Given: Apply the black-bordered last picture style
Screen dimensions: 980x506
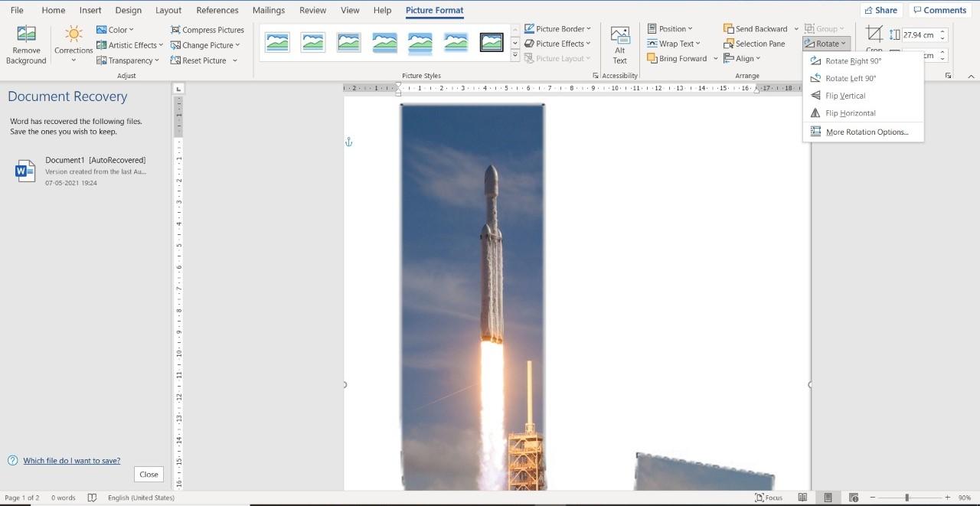Looking at the screenshot, I should click(x=492, y=42).
